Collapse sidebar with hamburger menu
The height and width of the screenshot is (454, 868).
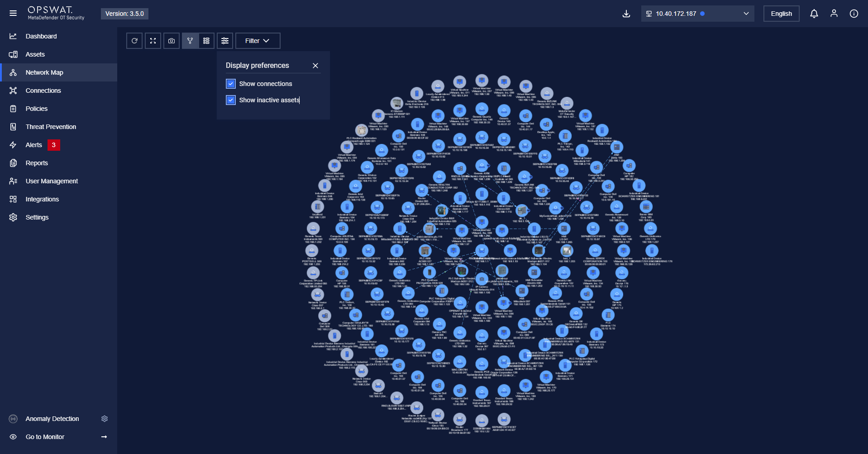coord(13,13)
